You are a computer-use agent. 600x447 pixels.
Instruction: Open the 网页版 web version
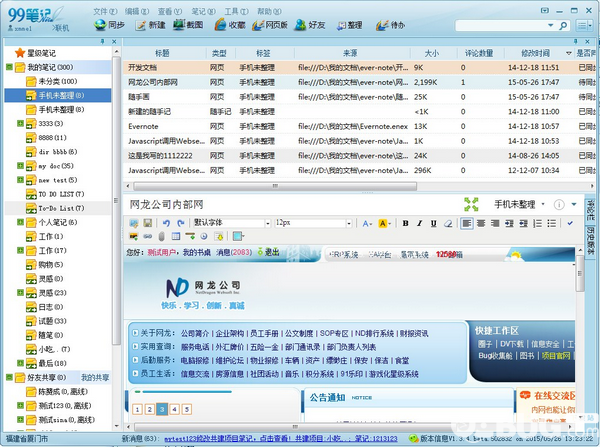click(270, 25)
